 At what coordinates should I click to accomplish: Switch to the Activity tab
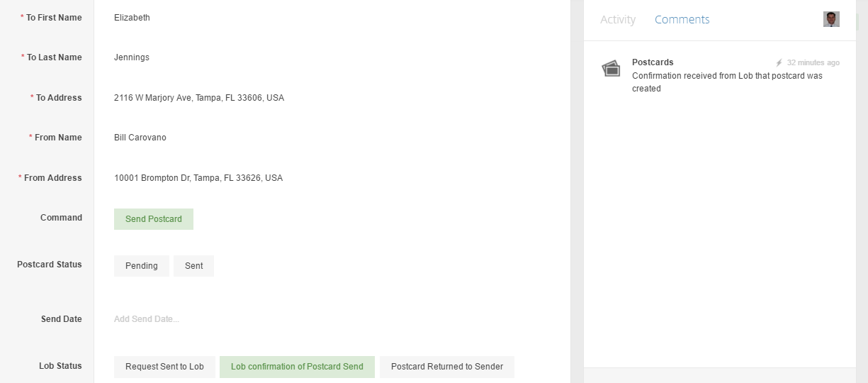click(618, 20)
